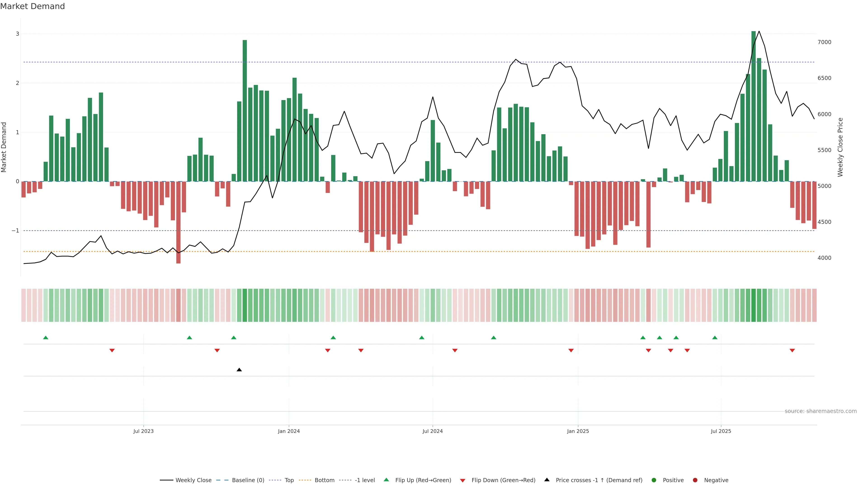
Task: Click the Jan 2024 x-axis label
Action: pos(289,431)
